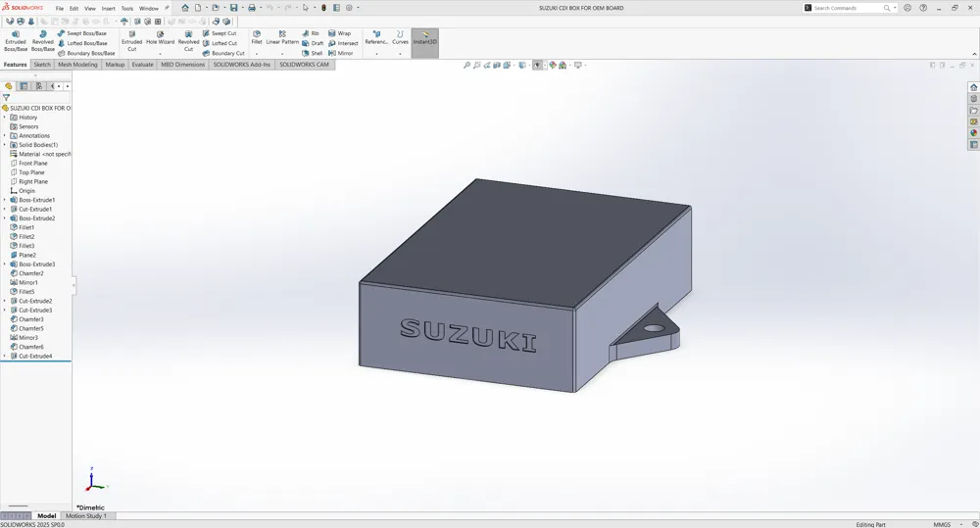980x528 pixels.
Task: Select the Intersect tool
Action: coord(343,43)
